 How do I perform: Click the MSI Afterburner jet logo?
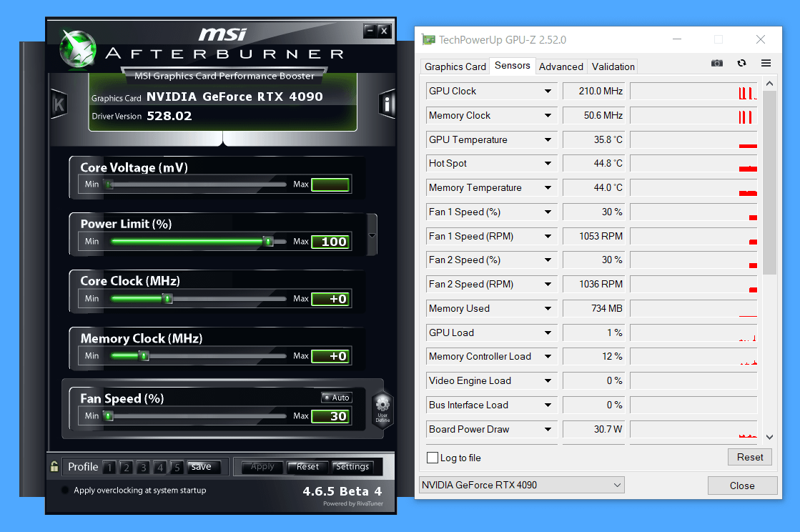point(78,49)
